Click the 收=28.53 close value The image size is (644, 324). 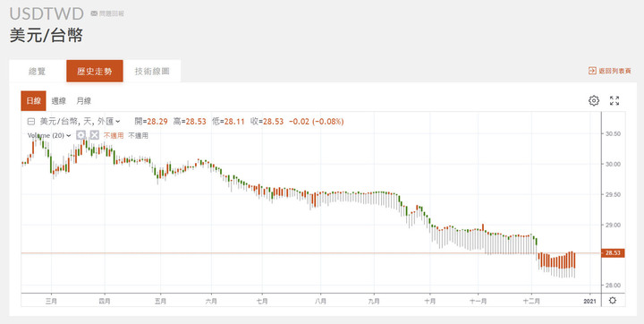(267, 122)
